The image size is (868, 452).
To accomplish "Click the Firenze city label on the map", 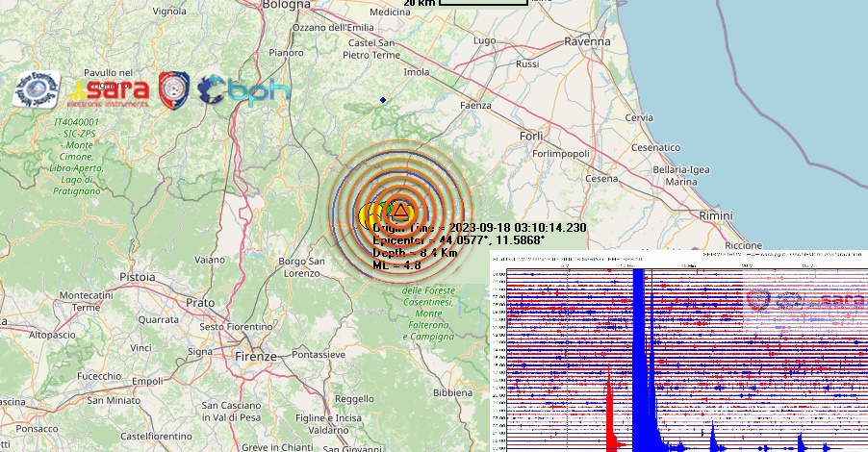I will (254, 356).
